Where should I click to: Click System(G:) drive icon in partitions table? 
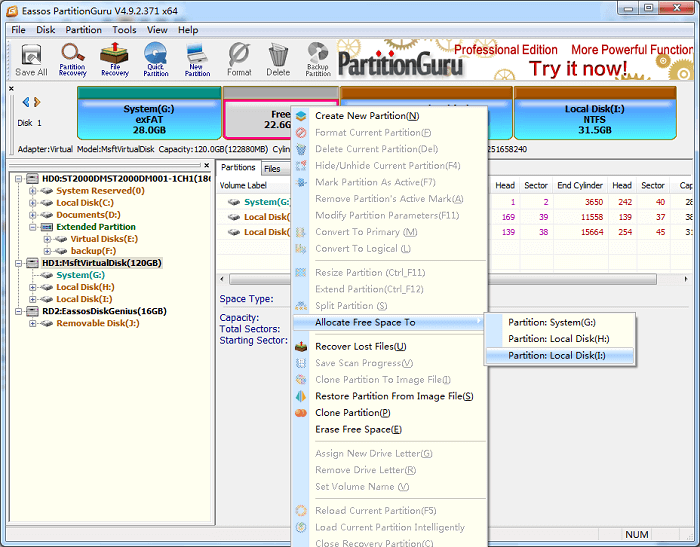(234, 202)
